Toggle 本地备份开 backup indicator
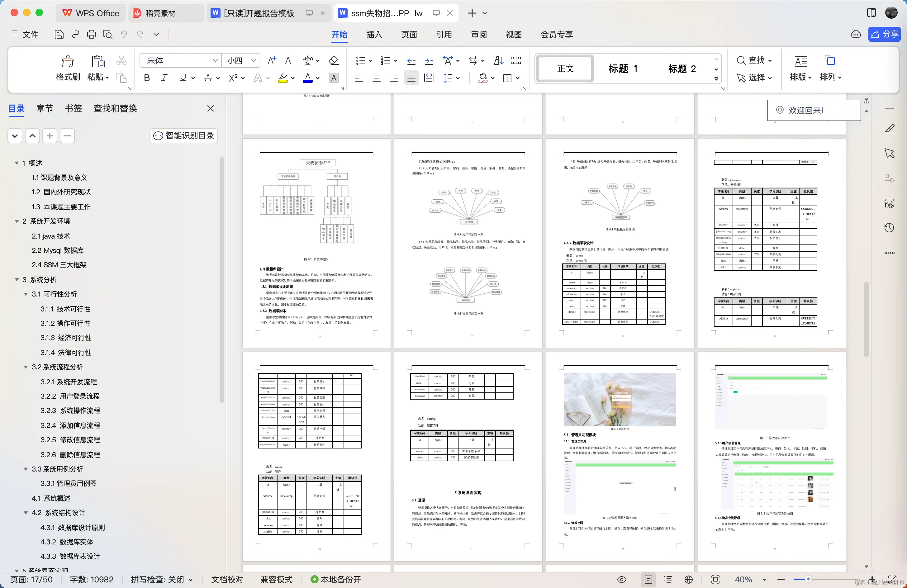This screenshot has width=907, height=588. 335,579
